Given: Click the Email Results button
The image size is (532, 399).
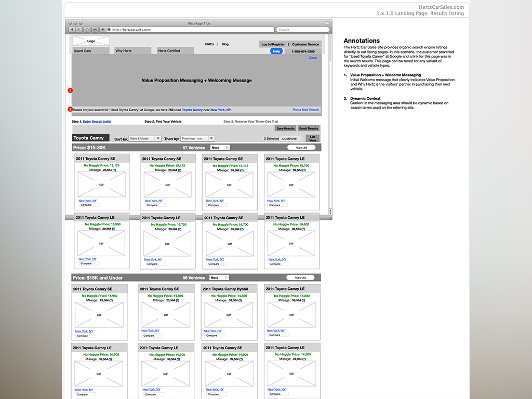Looking at the screenshot, I should click(309, 128).
